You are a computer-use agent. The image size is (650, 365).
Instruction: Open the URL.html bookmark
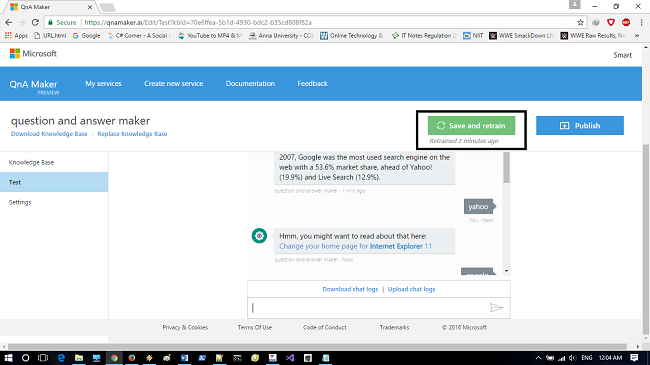[50, 36]
